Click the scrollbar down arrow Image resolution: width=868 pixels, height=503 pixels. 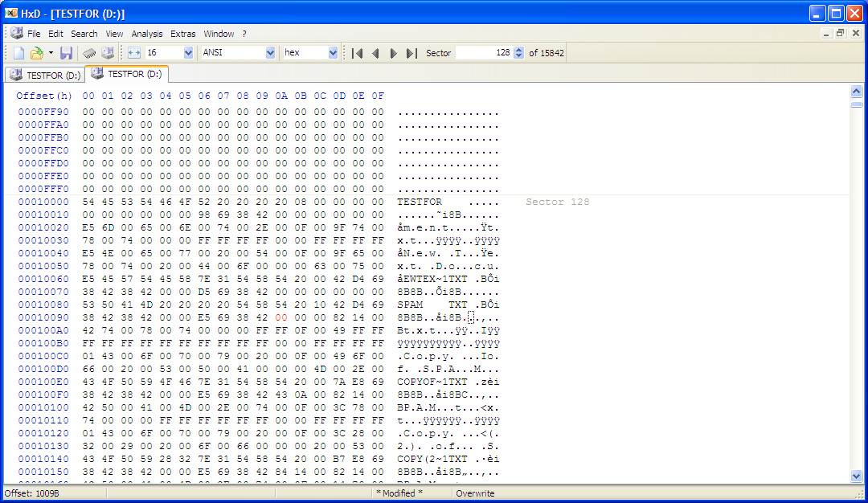857,476
